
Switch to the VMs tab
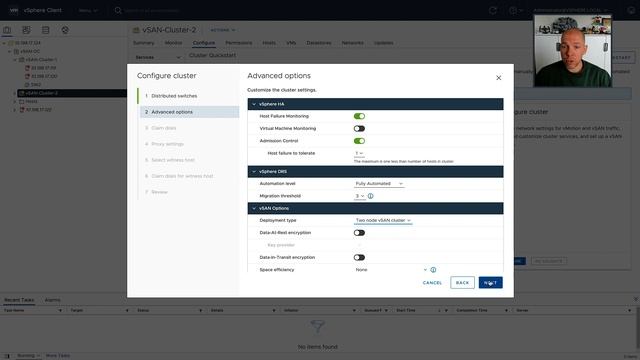tap(291, 43)
